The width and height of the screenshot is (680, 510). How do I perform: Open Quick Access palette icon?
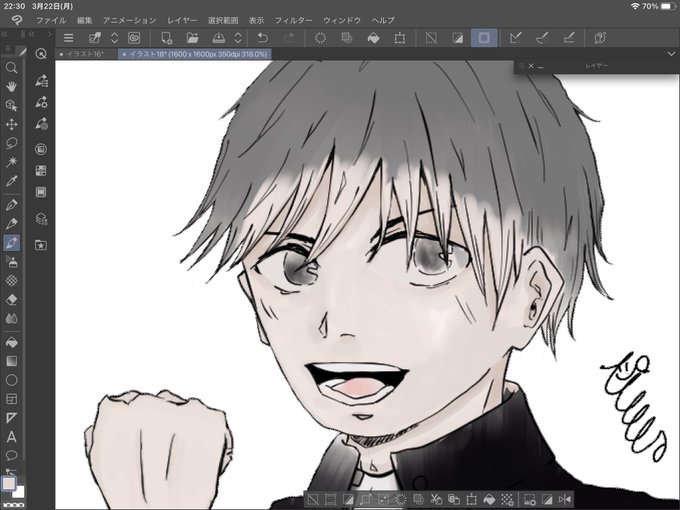[x=41, y=54]
